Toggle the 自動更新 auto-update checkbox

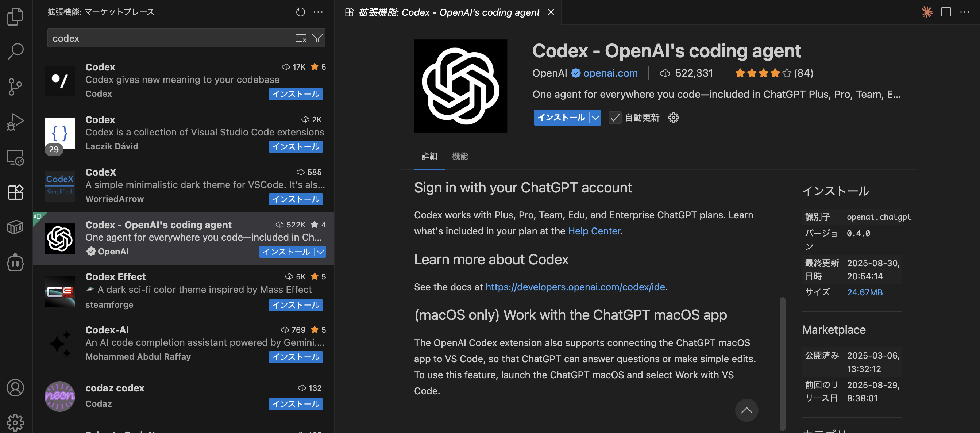(615, 118)
